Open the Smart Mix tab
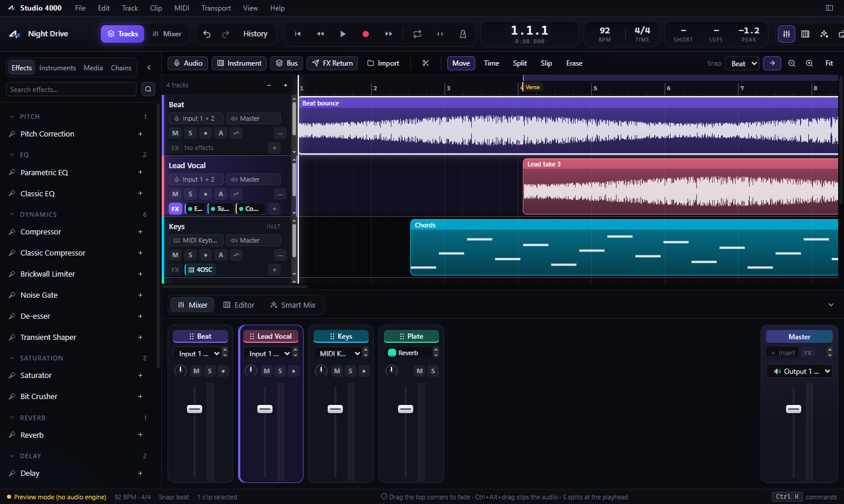The width and height of the screenshot is (844, 504). coord(292,305)
